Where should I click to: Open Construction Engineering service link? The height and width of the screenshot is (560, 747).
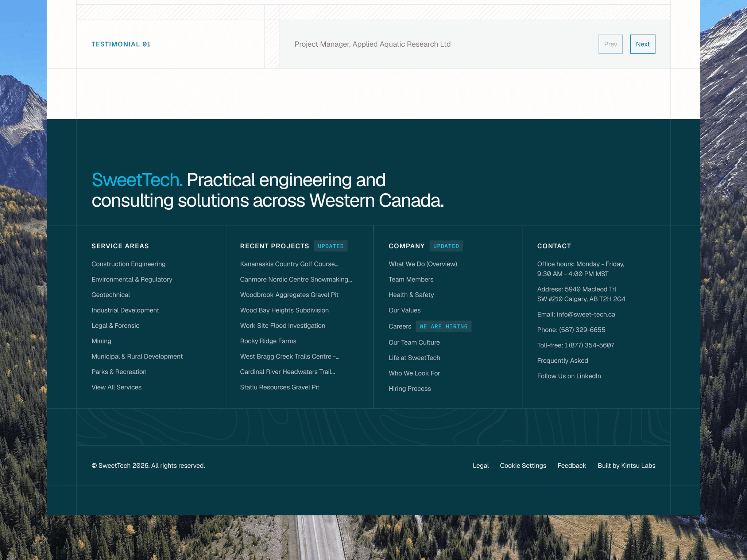[128, 264]
